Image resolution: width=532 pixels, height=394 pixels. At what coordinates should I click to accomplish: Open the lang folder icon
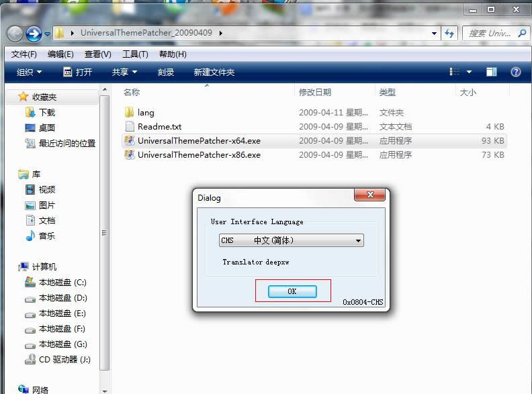130,113
